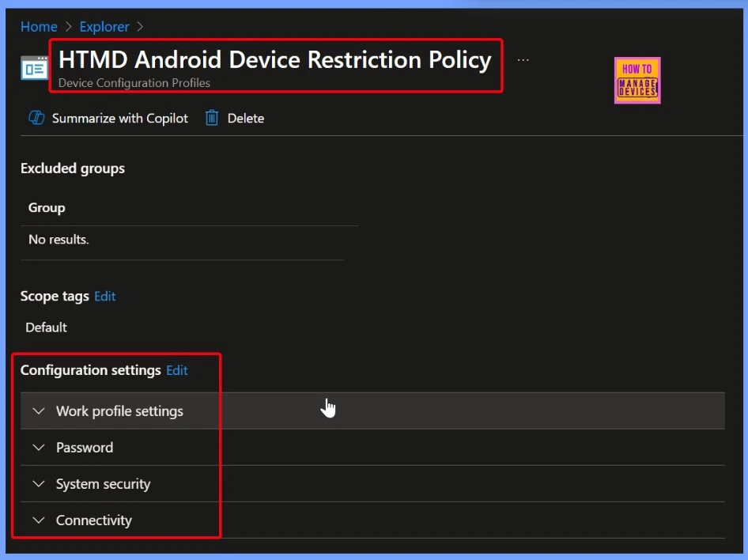The image size is (748, 560).
Task: Edit the Scope tags
Action: point(105,297)
